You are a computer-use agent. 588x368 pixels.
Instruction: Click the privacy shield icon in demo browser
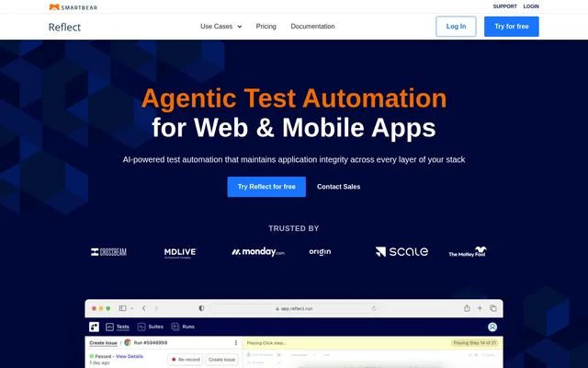pos(201,308)
